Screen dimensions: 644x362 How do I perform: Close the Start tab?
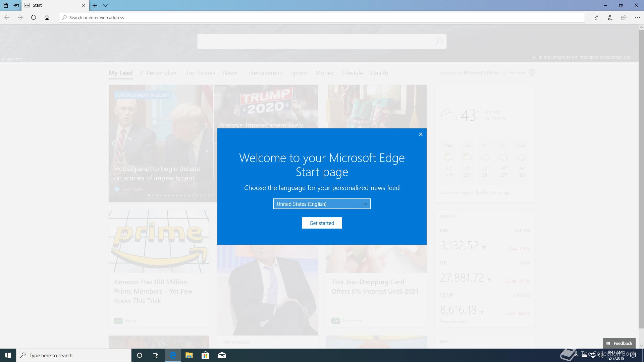[84, 5]
